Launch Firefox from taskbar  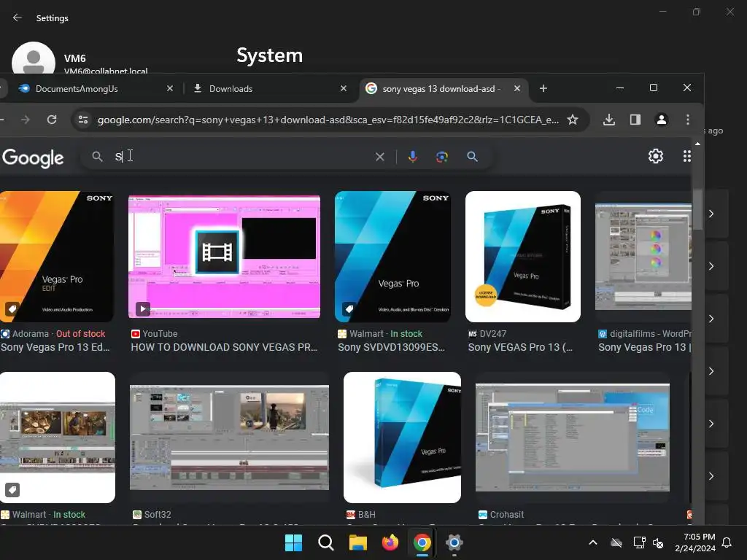click(390, 542)
